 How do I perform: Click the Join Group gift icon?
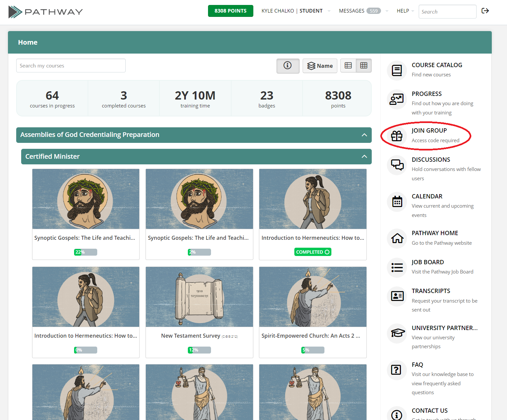coord(397,136)
